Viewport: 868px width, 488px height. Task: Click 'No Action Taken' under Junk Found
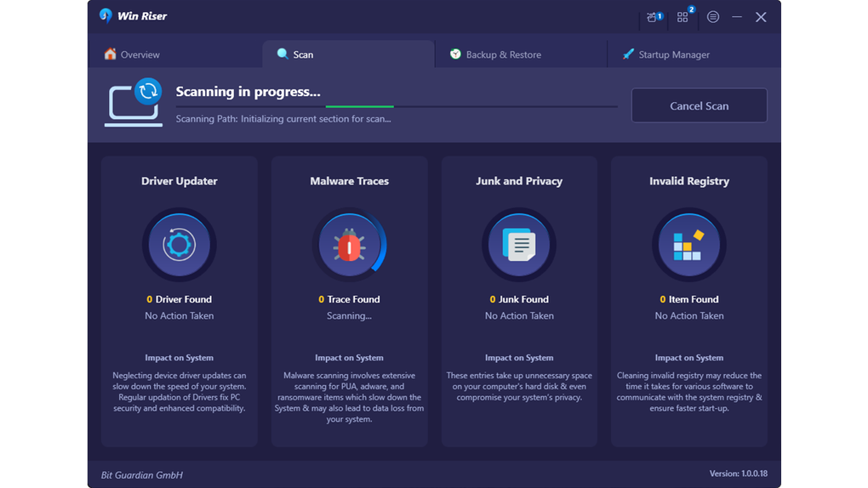(x=519, y=316)
